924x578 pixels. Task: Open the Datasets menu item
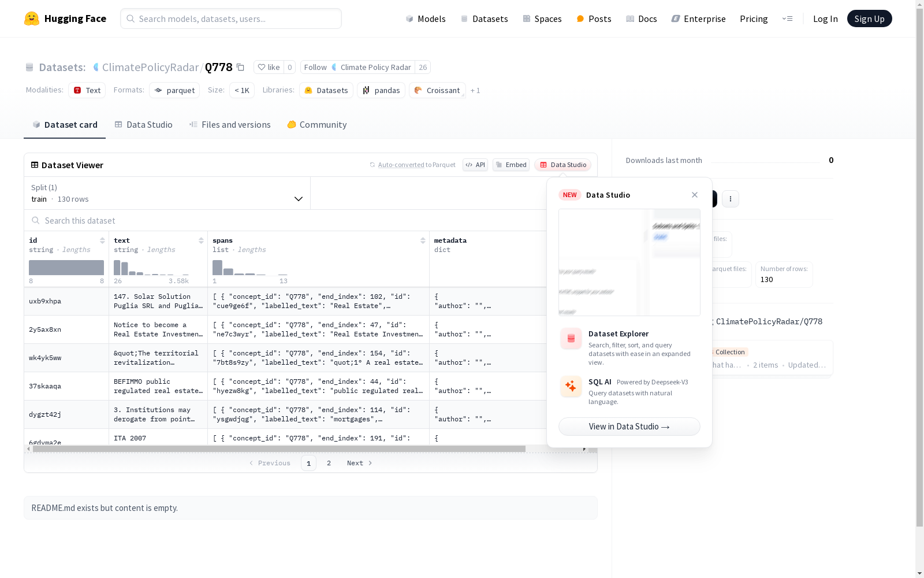(x=484, y=18)
